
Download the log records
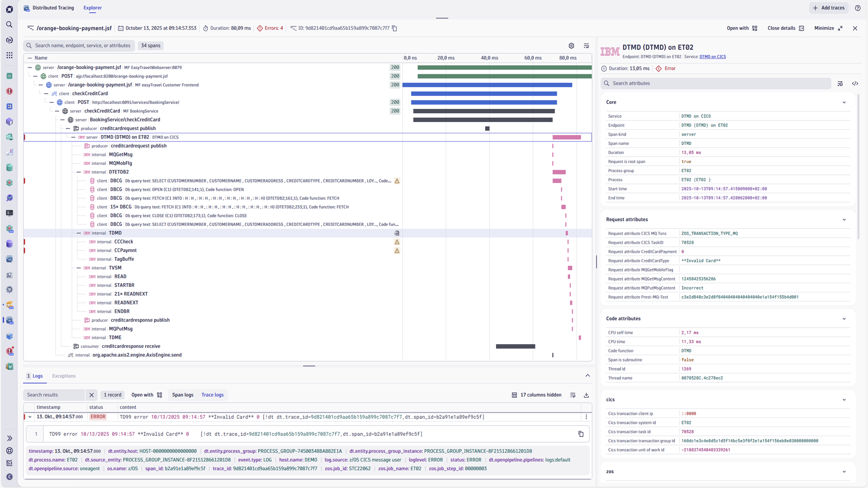(586, 395)
